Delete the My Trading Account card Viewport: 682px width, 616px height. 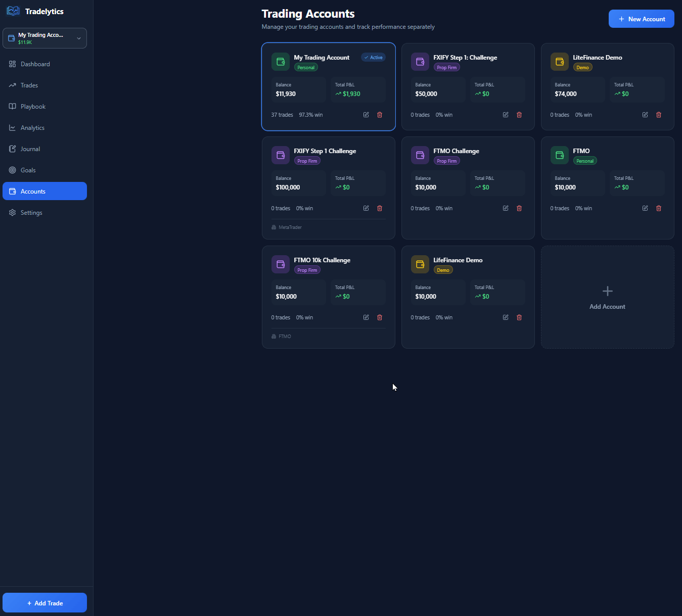pyautogui.click(x=380, y=115)
